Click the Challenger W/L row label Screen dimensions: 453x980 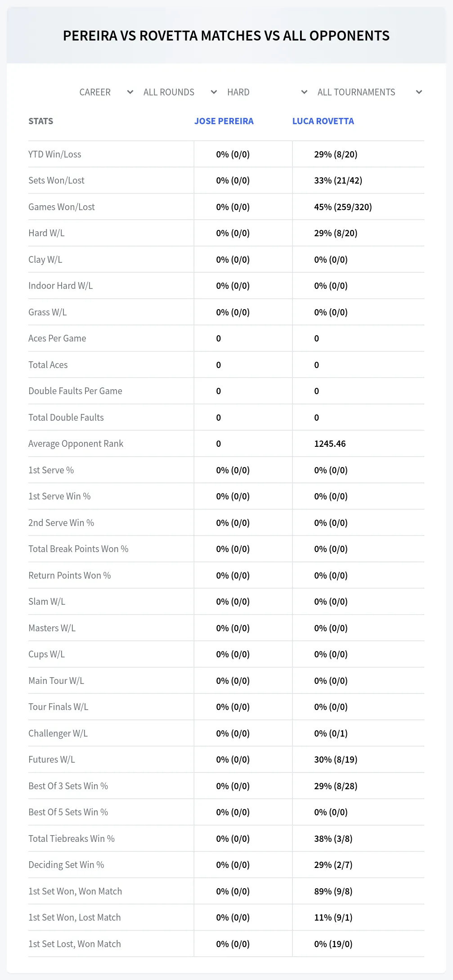[x=58, y=733]
